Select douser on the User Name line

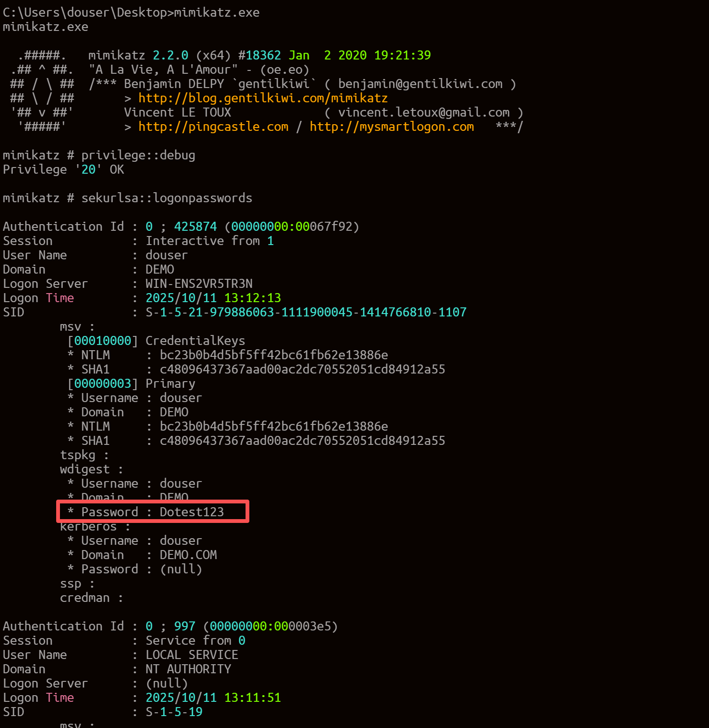coord(167,256)
